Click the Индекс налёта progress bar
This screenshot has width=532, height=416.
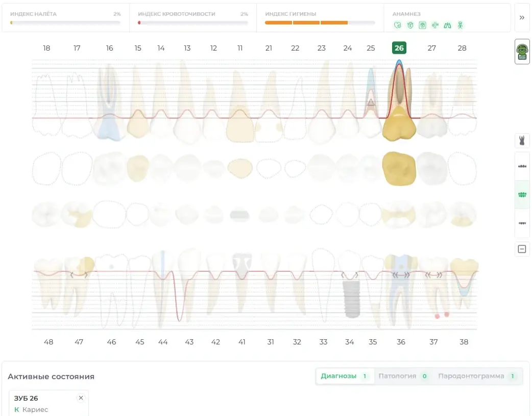coord(65,23)
